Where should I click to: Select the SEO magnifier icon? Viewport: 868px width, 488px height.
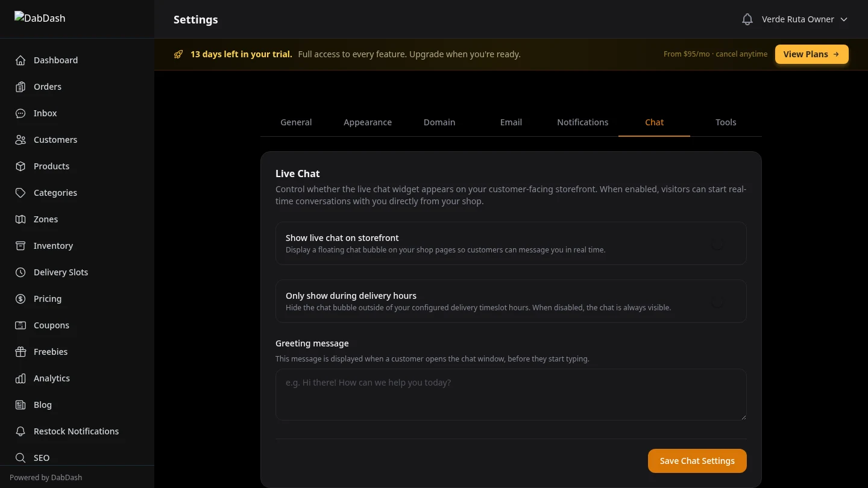tap(20, 458)
